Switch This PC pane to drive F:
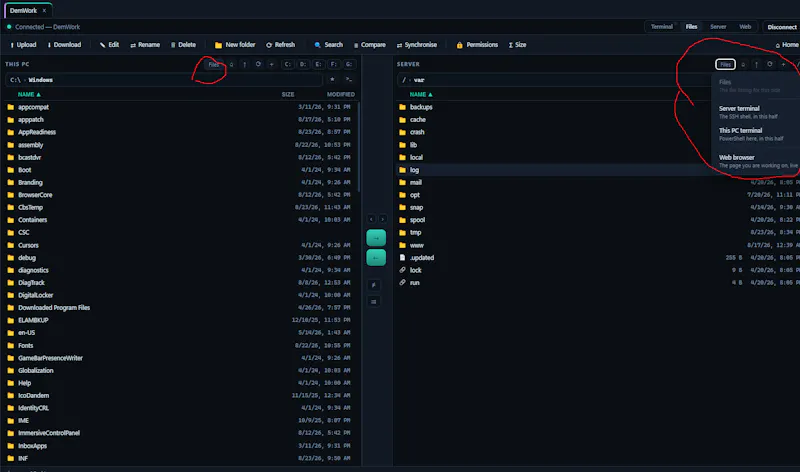The image size is (800, 472). click(334, 64)
